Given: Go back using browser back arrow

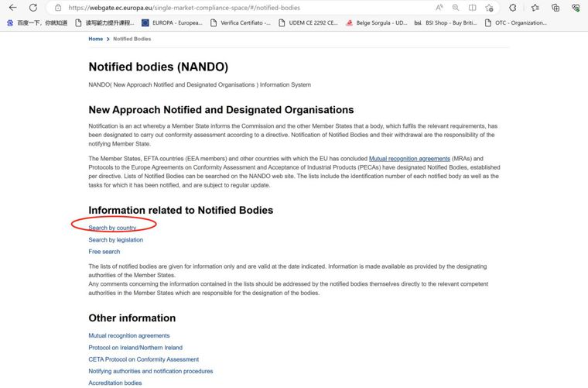Looking at the screenshot, I should 12,8.
